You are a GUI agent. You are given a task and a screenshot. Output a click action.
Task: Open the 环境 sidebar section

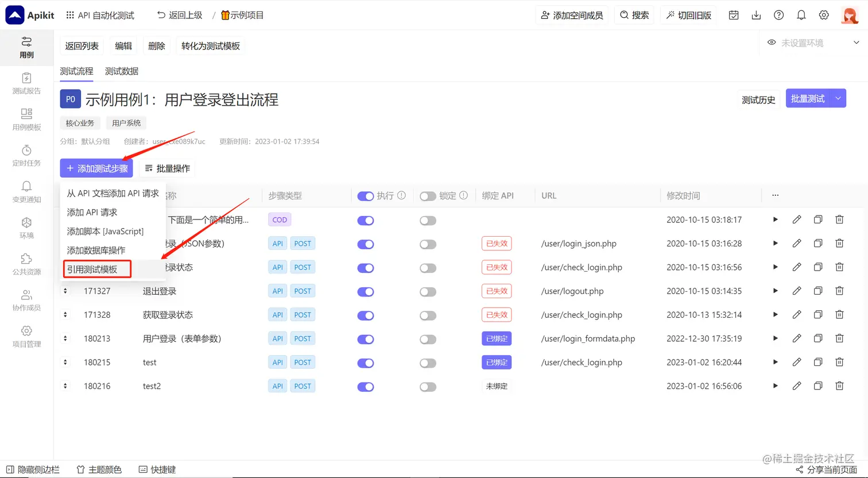pyautogui.click(x=26, y=228)
